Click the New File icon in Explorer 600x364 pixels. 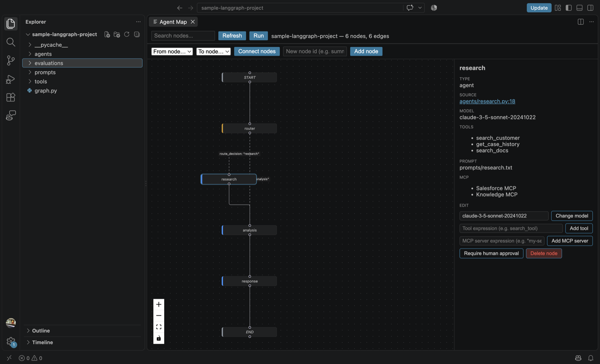coord(107,34)
